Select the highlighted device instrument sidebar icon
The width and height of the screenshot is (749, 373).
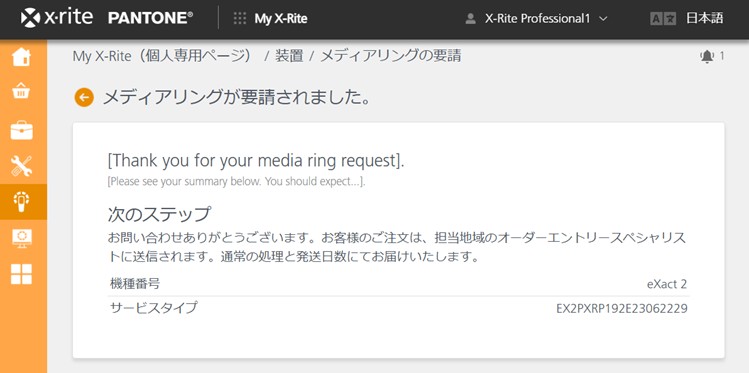tap(21, 202)
